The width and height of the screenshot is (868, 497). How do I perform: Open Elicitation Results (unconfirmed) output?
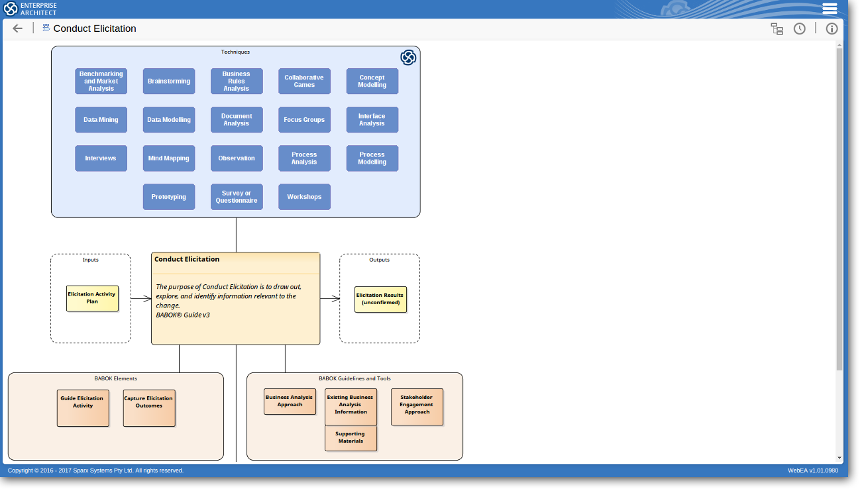point(380,299)
